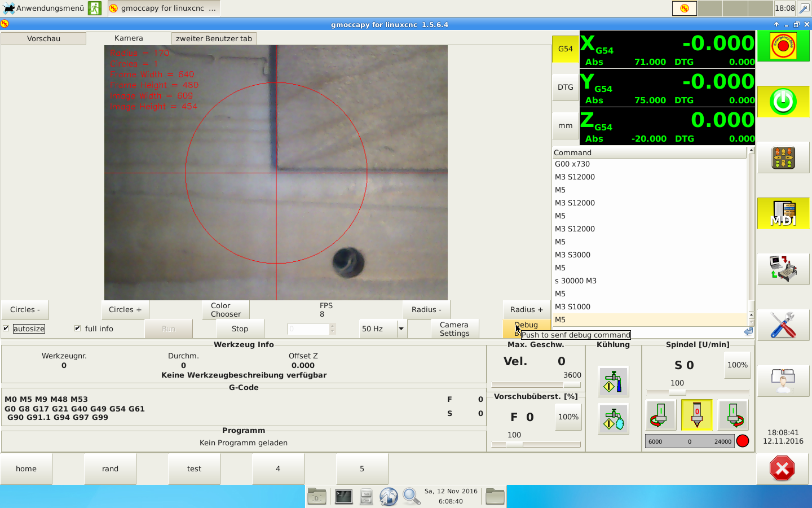Click macro button 4
This screenshot has height=508, width=812.
278,468
